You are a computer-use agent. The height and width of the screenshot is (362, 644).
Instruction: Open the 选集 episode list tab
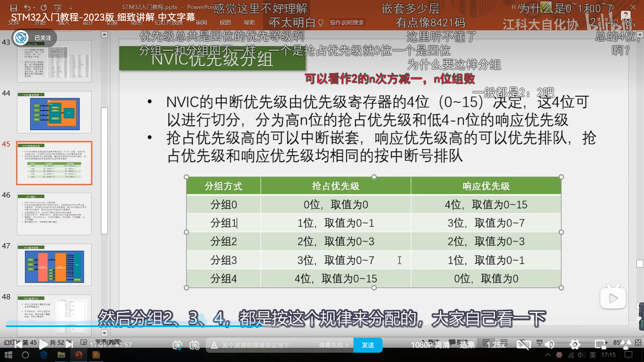click(467, 345)
